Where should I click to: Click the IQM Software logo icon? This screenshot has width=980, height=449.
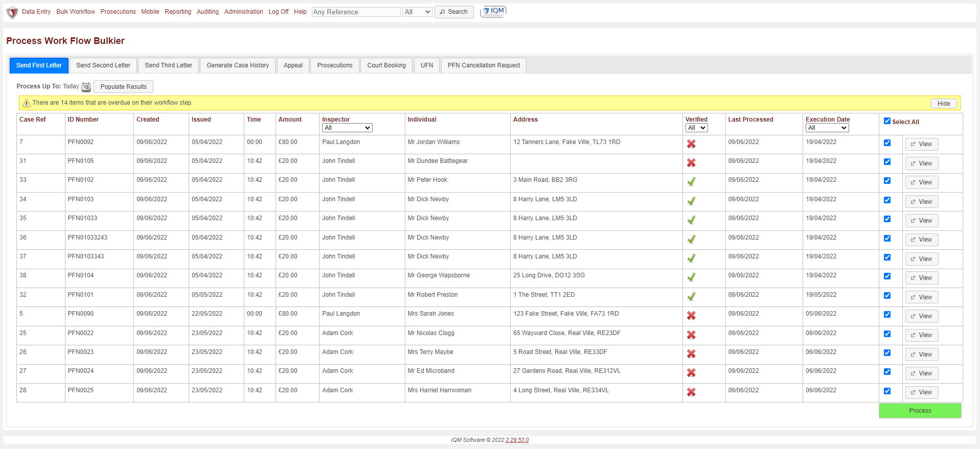coord(493,12)
